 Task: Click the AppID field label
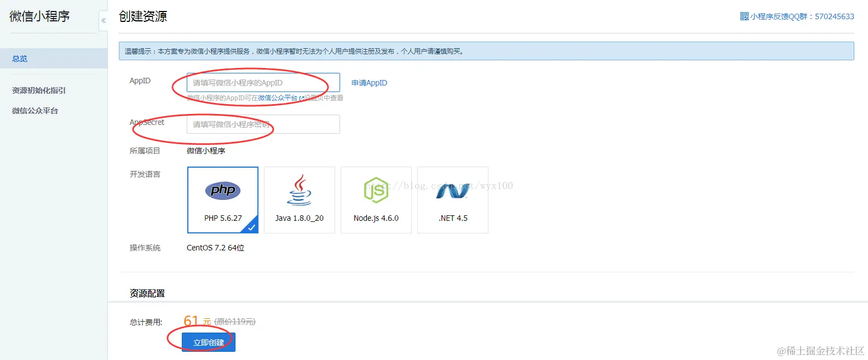[140, 81]
